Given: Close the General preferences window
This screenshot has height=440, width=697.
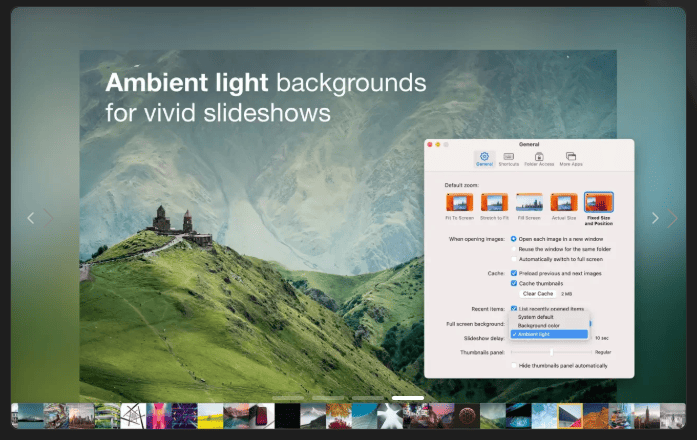Looking at the screenshot, I should 430,144.
